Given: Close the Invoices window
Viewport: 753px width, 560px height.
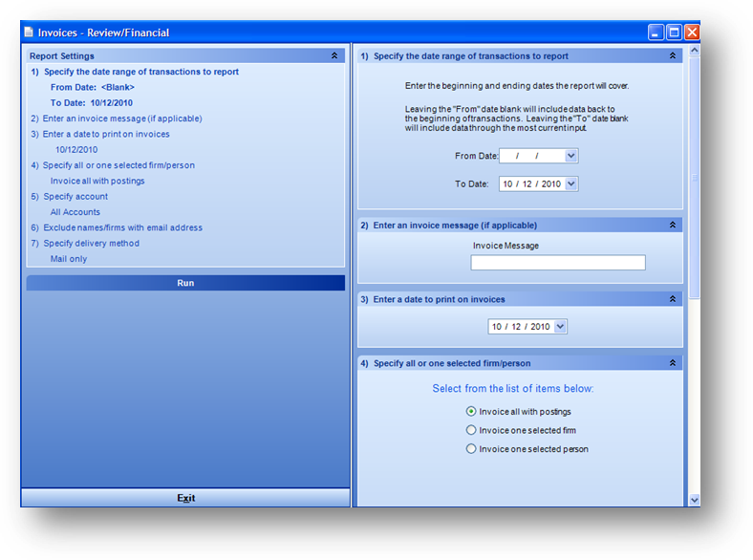Looking at the screenshot, I should point(692,32).
